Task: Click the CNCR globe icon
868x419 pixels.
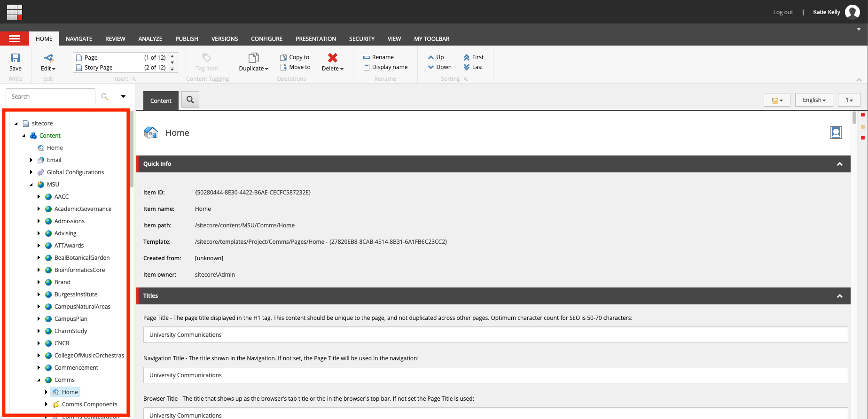Action: [x=48, y=343]
